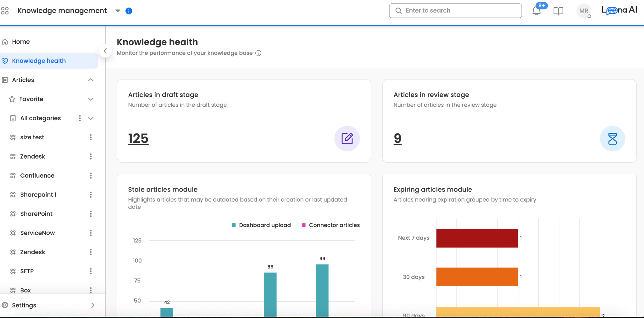This screenshot has width=644, height=318.
Task: Open the SharePoint three-dot menu
Action: (x=91, y=214)
